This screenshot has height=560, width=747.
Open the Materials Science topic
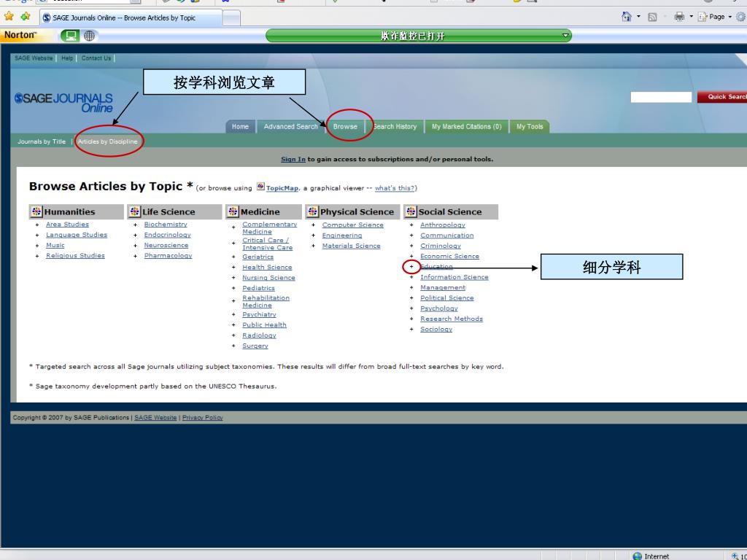(351, 246)
